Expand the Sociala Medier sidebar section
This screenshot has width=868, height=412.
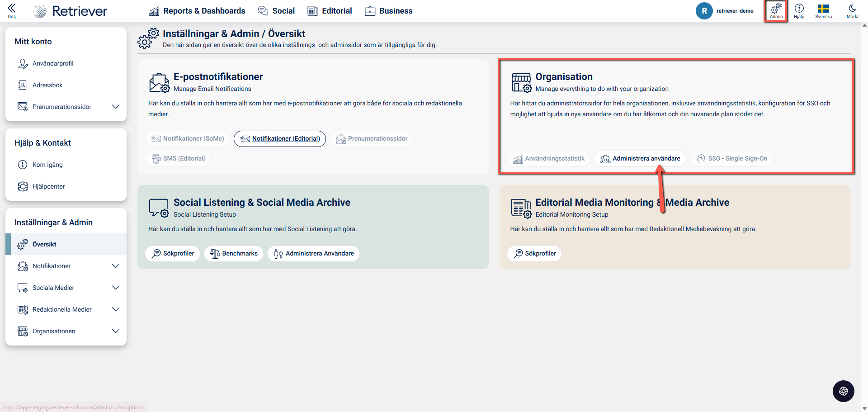[x=116, y=288]
